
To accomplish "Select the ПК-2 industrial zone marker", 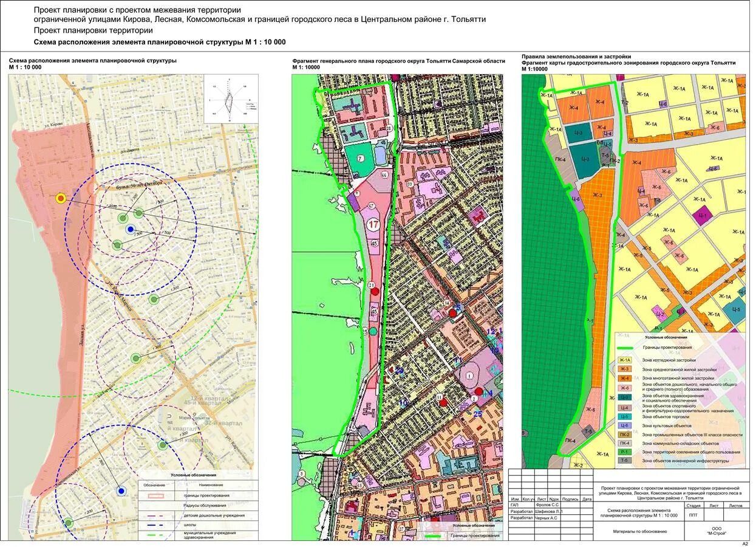I will (x=625, y=435).
